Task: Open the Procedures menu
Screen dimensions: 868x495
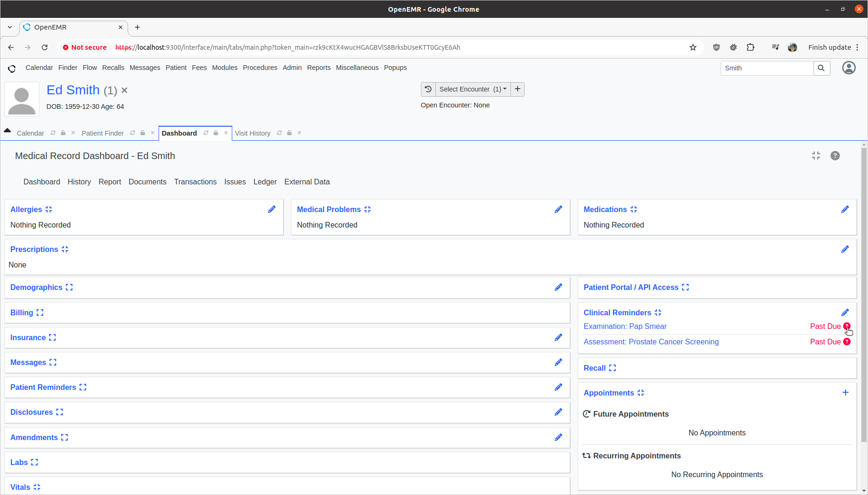Action: click(x=260, y=68)
